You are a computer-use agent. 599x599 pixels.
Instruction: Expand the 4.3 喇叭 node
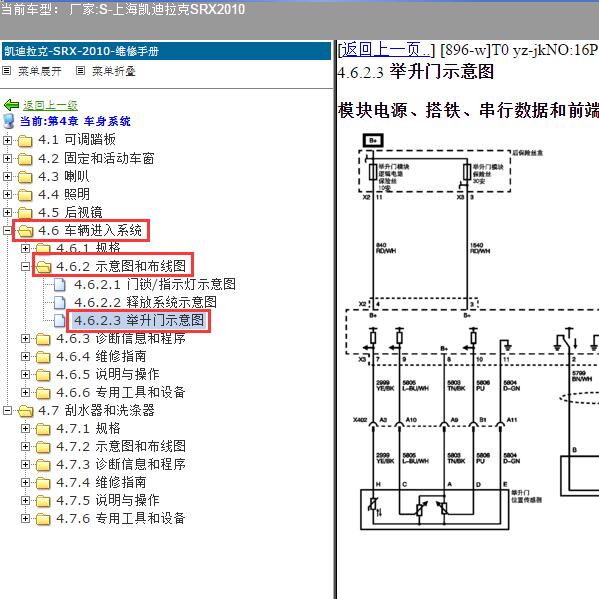[x=7, y=176]
